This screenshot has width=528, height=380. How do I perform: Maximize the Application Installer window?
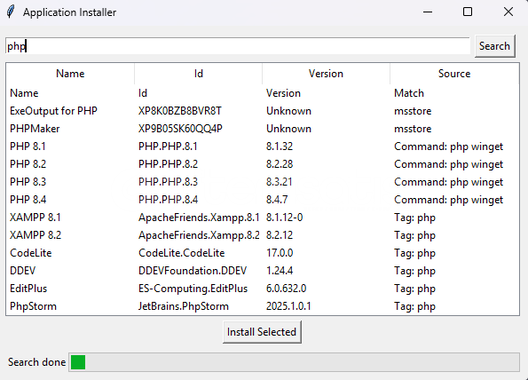point(467,12)
